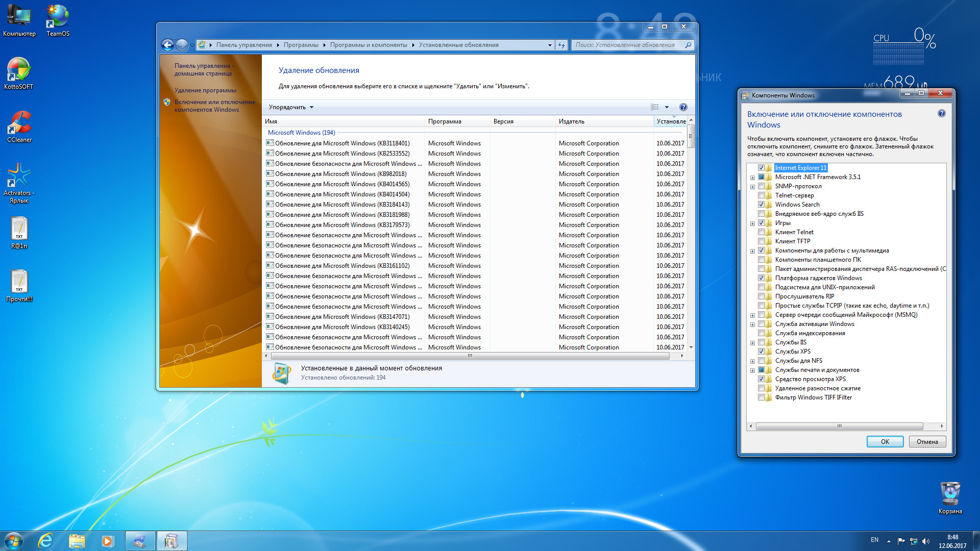Sort updates by Издатель column
Viewport: 980px width, 551px height.
[x=604, y=121]
